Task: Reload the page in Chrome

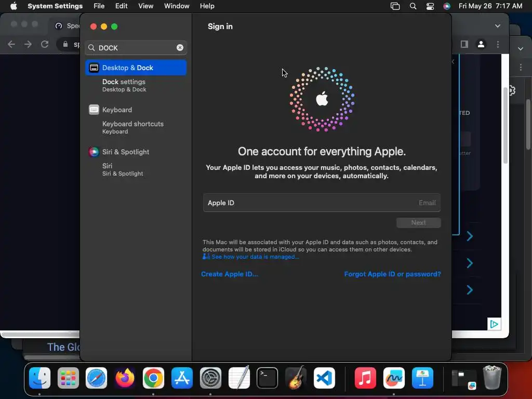Action: click(45, 44)
